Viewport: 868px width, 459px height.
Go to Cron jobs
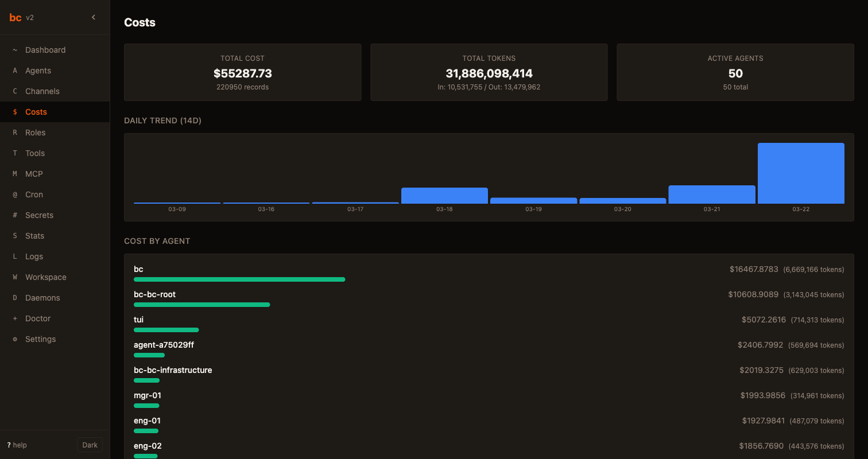click(55, 195)
